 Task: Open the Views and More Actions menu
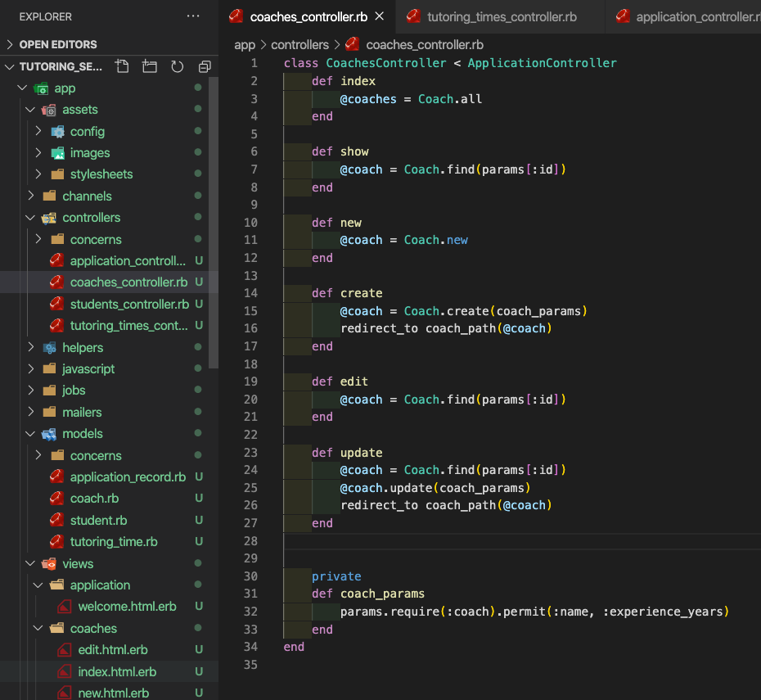coord(192,16)
